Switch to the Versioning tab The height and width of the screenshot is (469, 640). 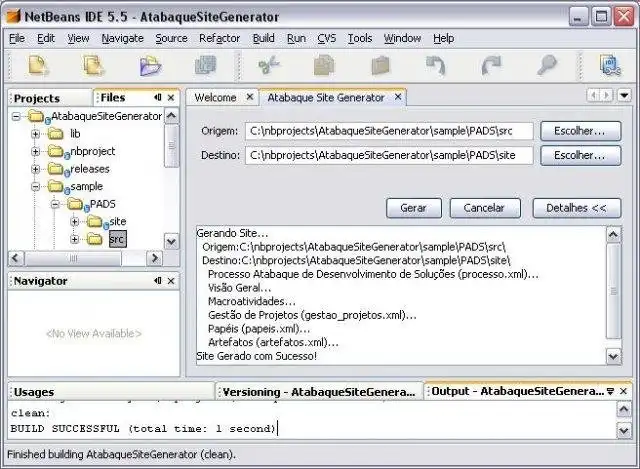(x=318, y=392)
